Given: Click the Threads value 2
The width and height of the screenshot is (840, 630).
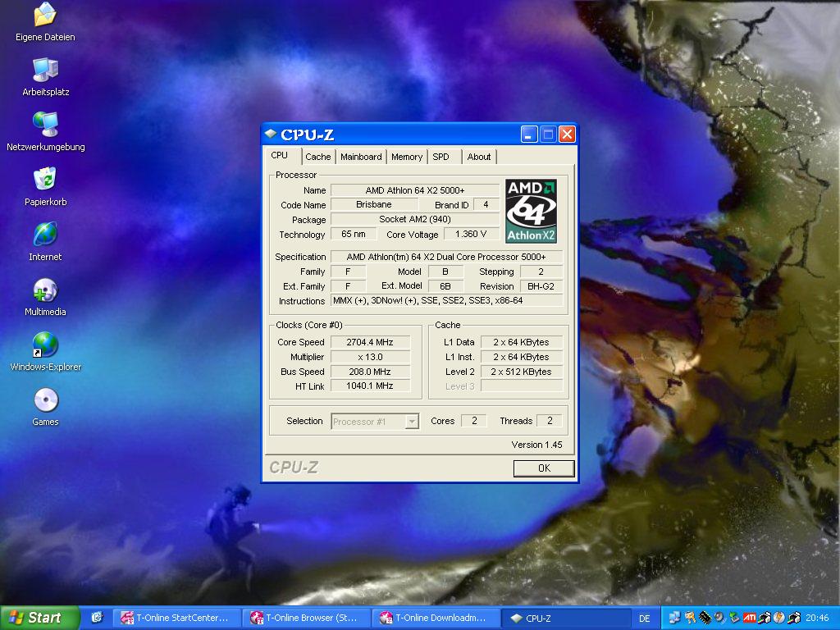Looking at the screenshot, I should click(x=549, y=421).
